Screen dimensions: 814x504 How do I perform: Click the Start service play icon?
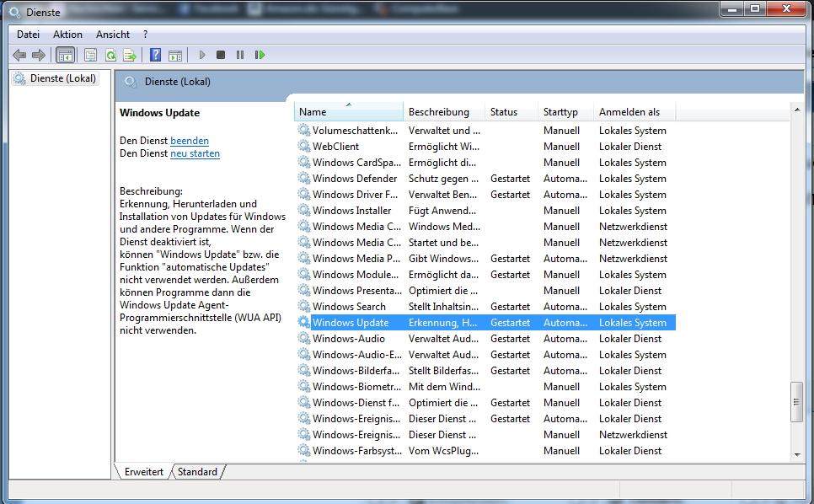click(x=202, y=55)
